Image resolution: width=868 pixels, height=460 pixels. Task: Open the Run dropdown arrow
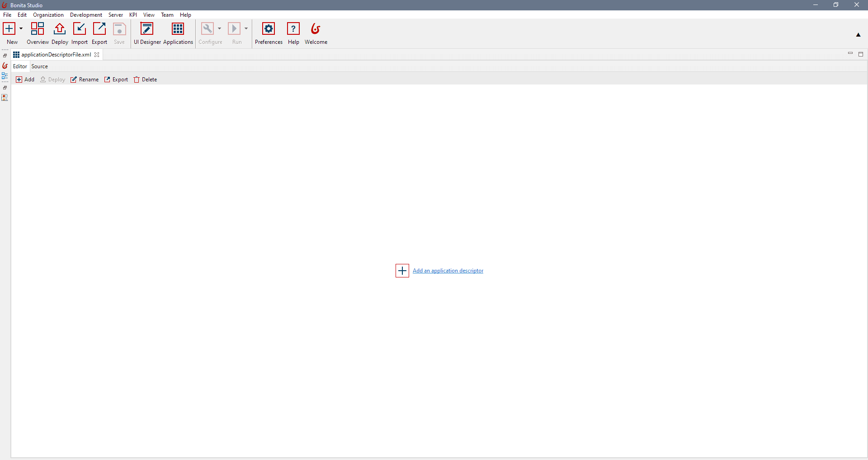[x=246, y=28]
